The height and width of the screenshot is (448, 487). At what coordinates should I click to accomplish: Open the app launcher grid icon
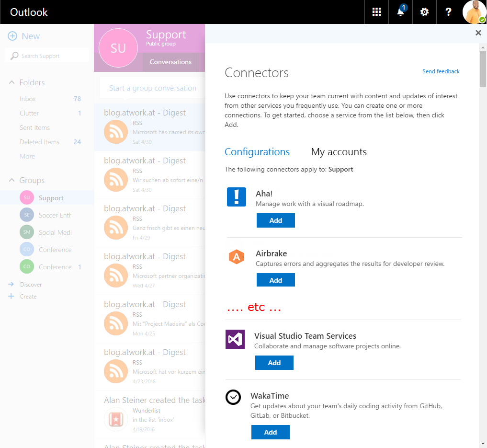coord(376,12)
